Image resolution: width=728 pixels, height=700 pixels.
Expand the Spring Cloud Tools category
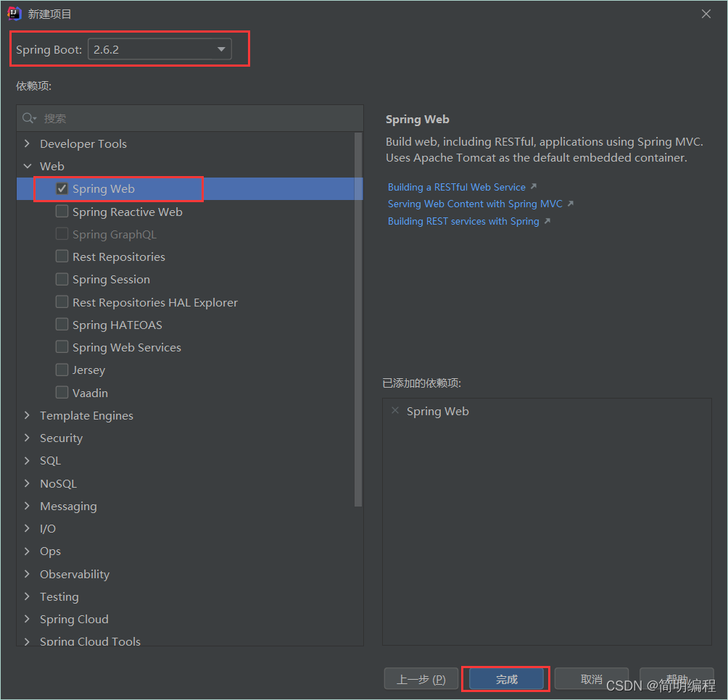click(x=27, y=641)
